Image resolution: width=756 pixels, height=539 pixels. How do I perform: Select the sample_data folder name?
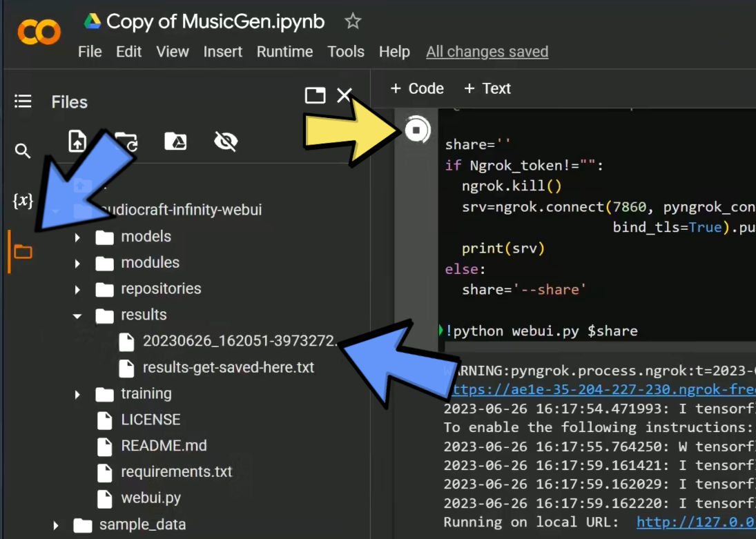click(x=142, y=524)
